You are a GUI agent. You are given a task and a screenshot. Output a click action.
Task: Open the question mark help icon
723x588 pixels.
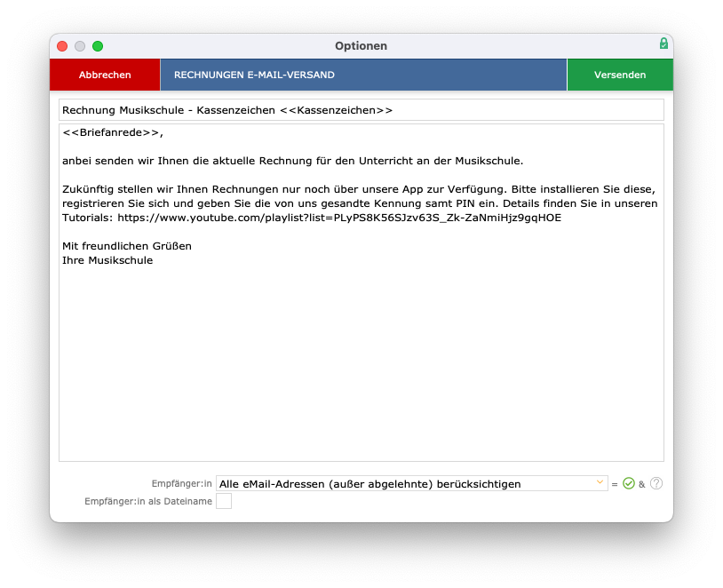click(x=655, y=482)
